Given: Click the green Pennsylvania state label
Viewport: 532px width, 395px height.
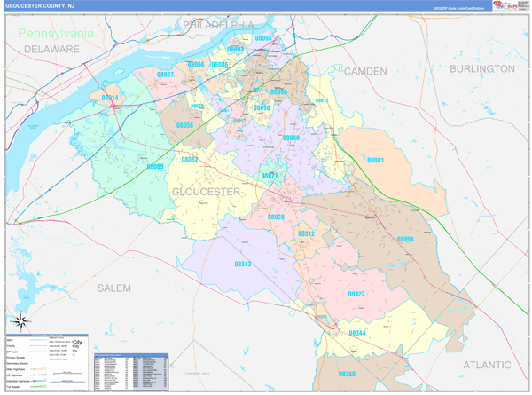Looking at the screenshot, I should tap(55, 33).
